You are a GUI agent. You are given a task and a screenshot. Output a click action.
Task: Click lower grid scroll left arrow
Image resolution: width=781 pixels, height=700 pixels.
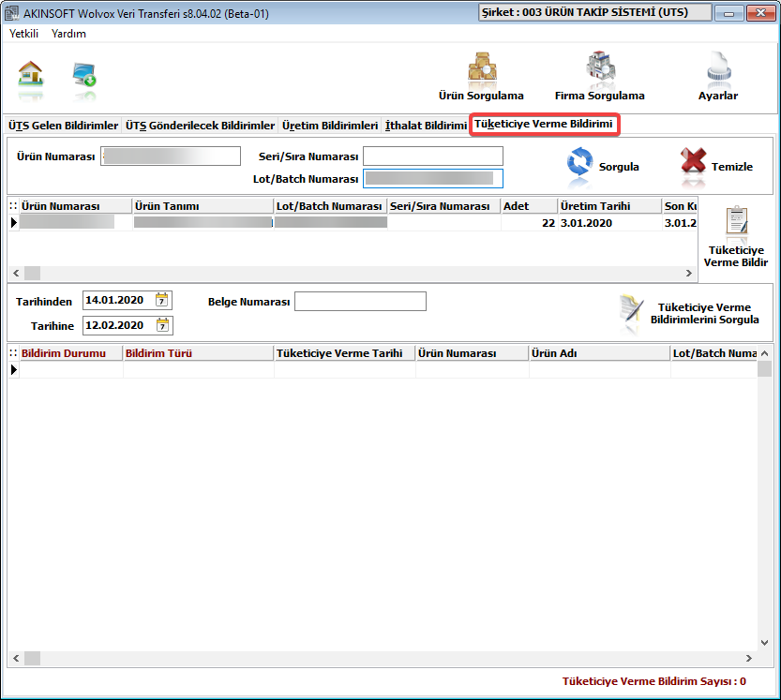point(17,658)
